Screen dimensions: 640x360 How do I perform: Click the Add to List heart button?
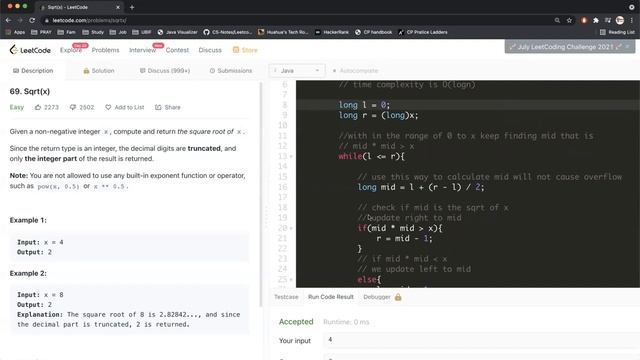pyautogui.click(x=124, y=107)
